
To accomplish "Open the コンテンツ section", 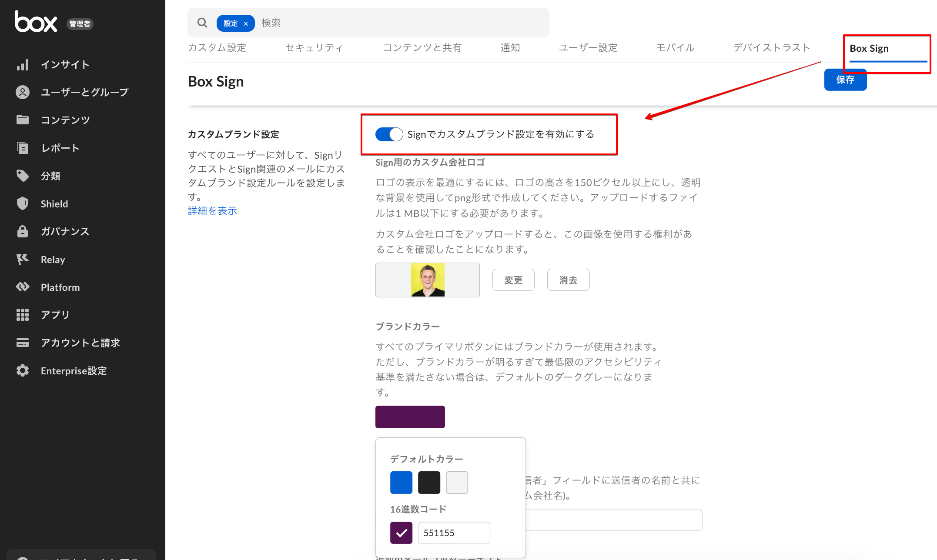I will tap(65, 120).
